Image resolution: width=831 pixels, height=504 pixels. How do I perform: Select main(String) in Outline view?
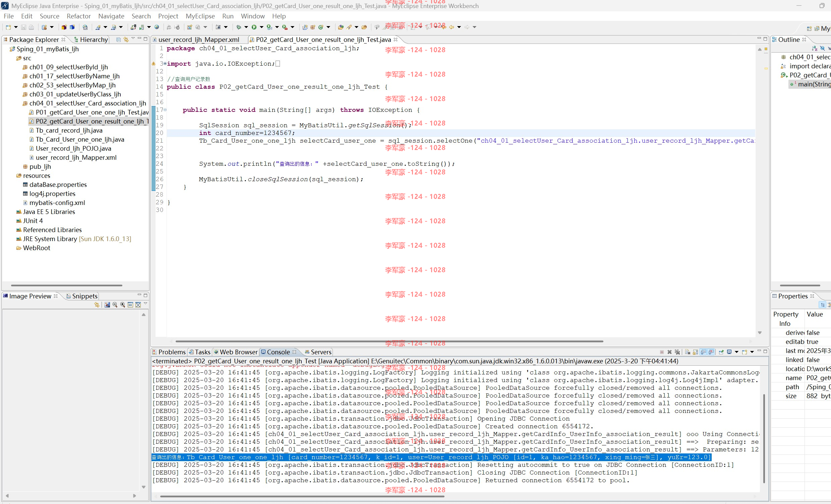click(810, 84)
